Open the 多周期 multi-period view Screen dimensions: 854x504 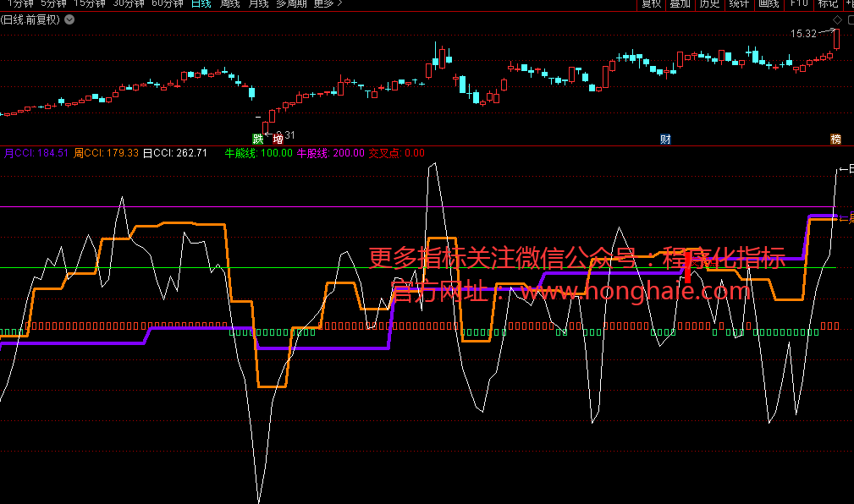[292, 3]
